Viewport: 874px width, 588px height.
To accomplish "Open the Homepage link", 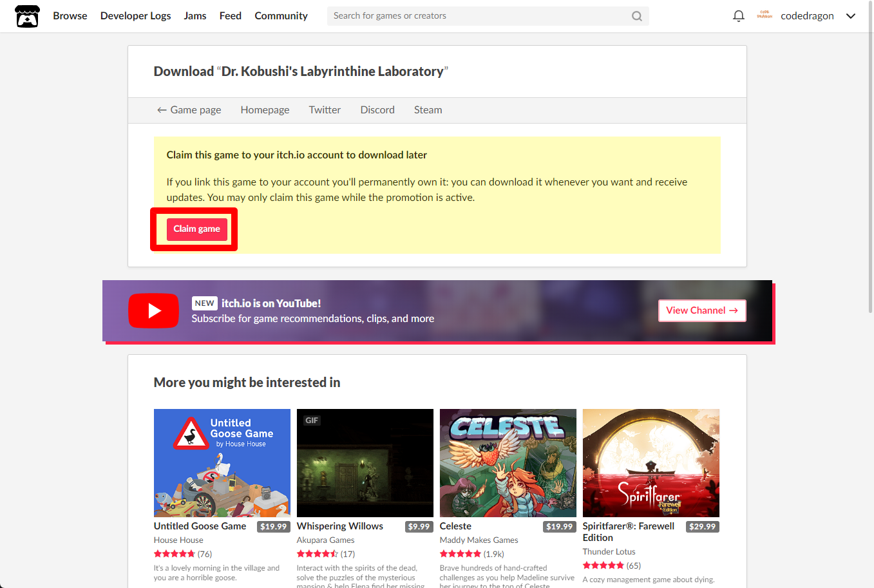I will [265, 110].
